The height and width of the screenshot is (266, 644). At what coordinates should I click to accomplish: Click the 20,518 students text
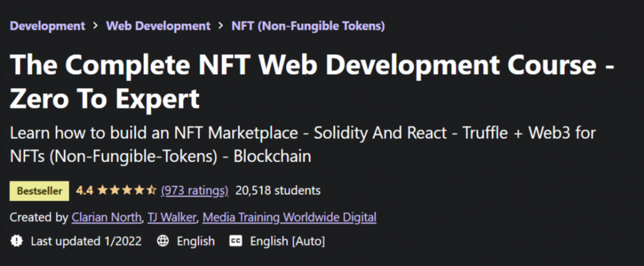pos(278,191)
